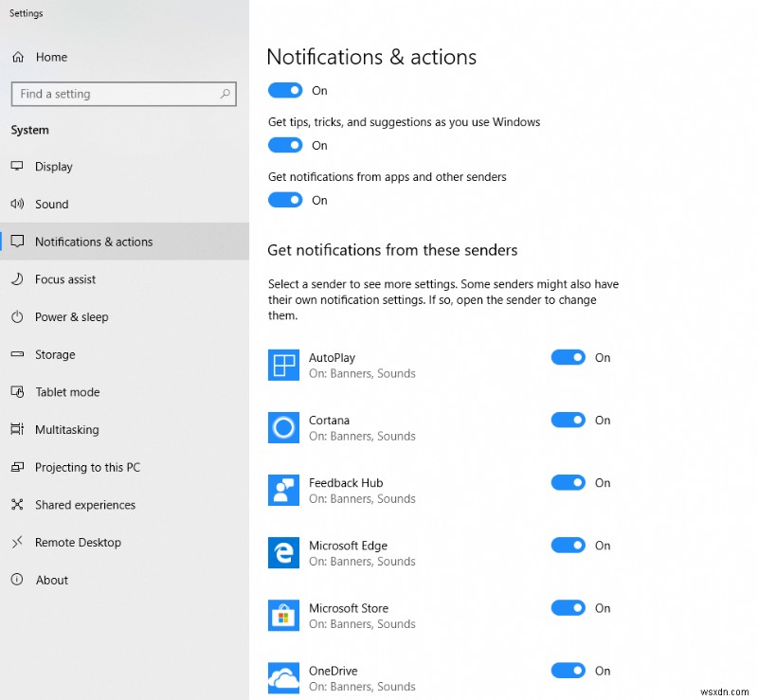
Task: Turn off notifications from apps and senders
Action: [x=285, y=200]
